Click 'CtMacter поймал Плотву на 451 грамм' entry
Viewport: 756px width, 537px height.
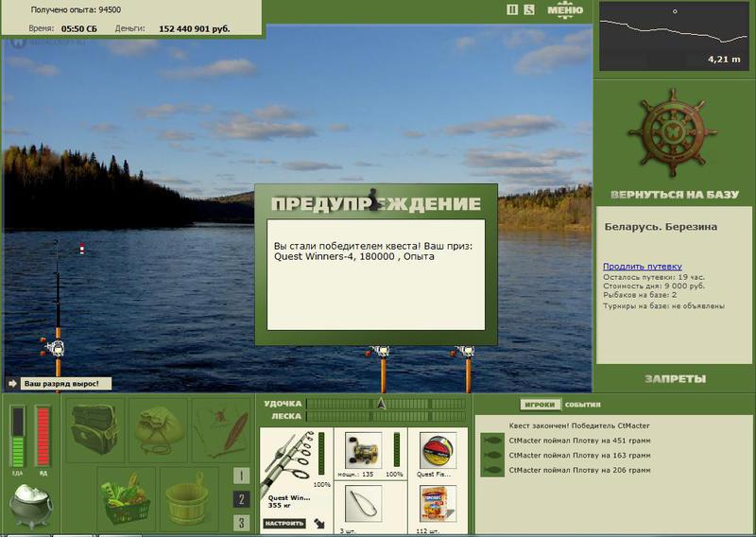pyautogui.click(x=579, y=441)
